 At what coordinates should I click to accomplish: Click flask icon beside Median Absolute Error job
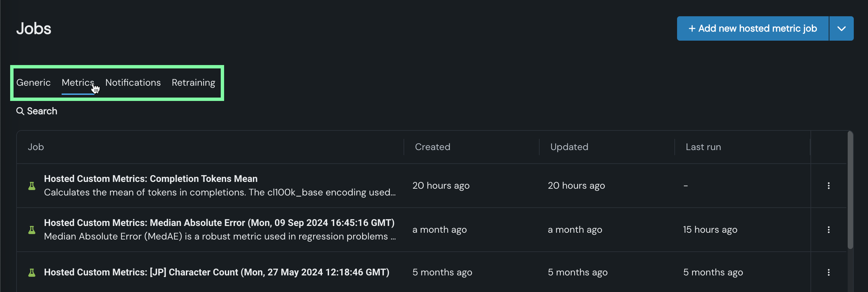(x=32, y=230)
